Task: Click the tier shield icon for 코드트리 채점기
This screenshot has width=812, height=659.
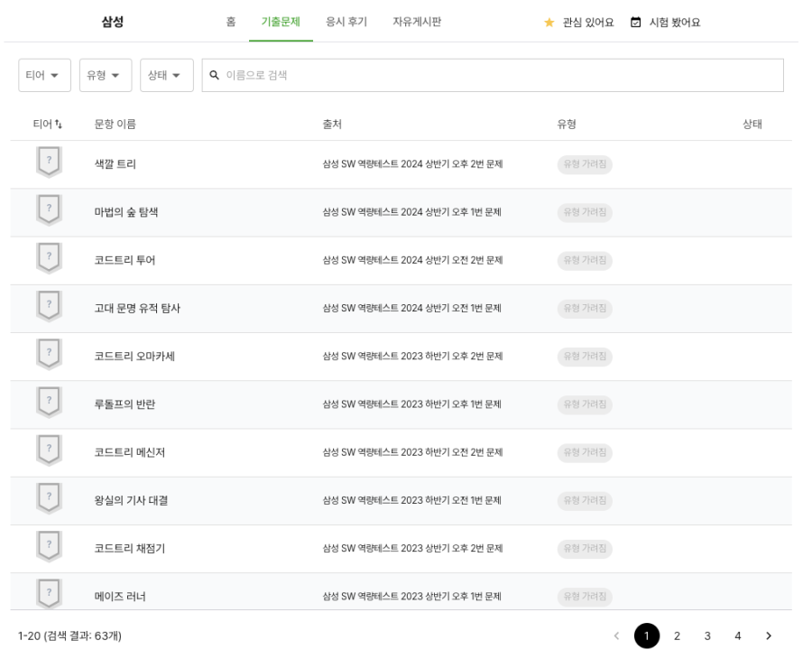Action: pyautogui.click(x=50, y=546)
